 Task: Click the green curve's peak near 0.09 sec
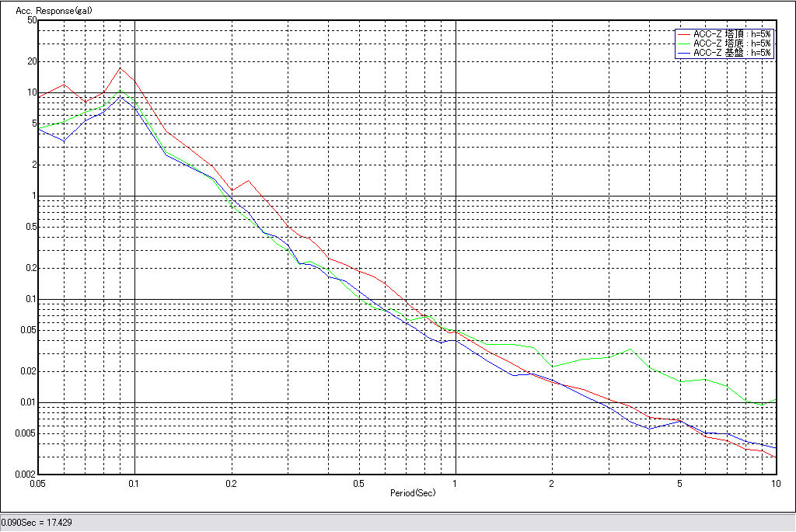[x=120, y=90]
